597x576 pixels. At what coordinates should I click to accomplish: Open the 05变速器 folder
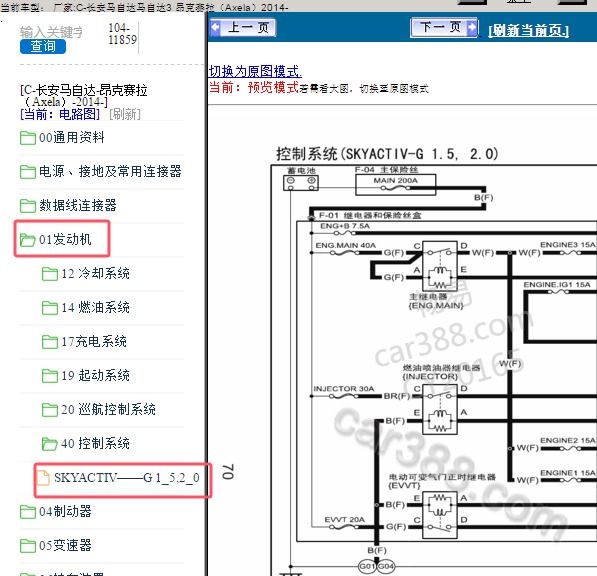coord(65,546)
